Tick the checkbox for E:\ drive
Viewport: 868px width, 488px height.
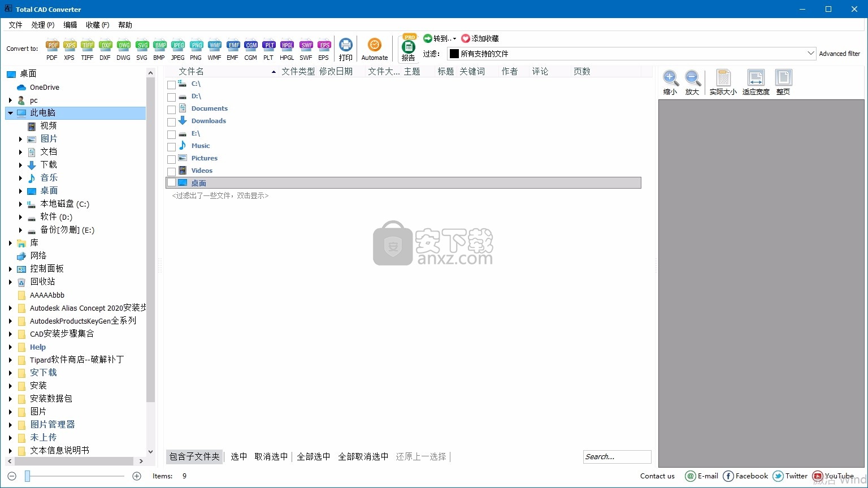[x=171, y=134]
